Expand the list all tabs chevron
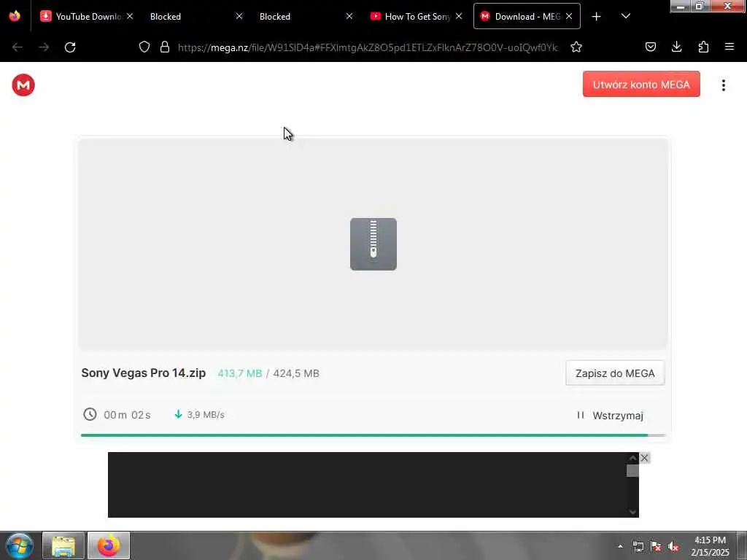Screen dimensions: 747x560 (626, 16)
